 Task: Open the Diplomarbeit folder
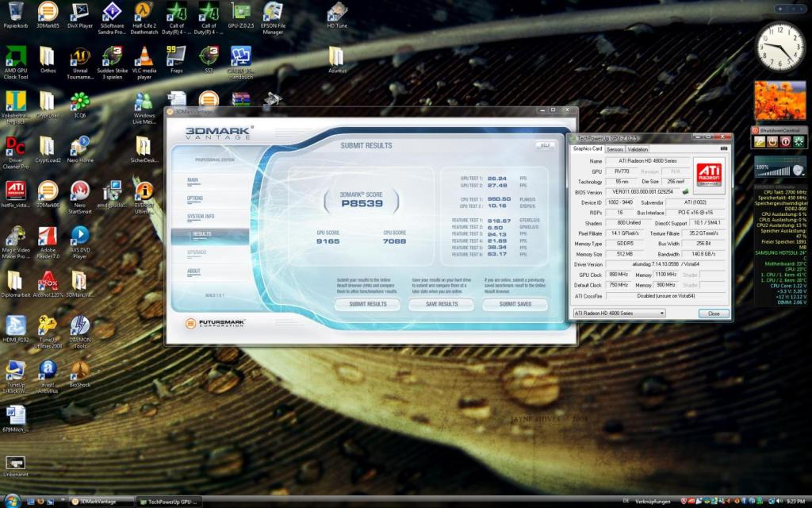(16, 283)
